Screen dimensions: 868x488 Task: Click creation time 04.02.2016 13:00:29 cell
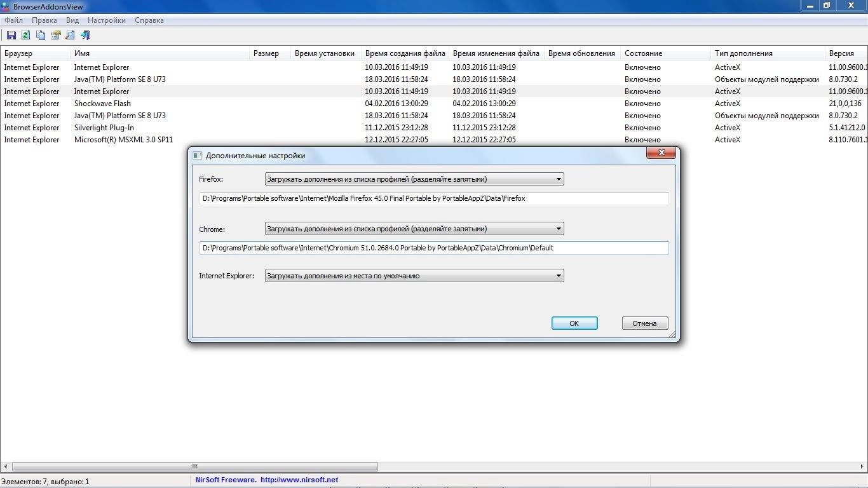tap(397, 104)
